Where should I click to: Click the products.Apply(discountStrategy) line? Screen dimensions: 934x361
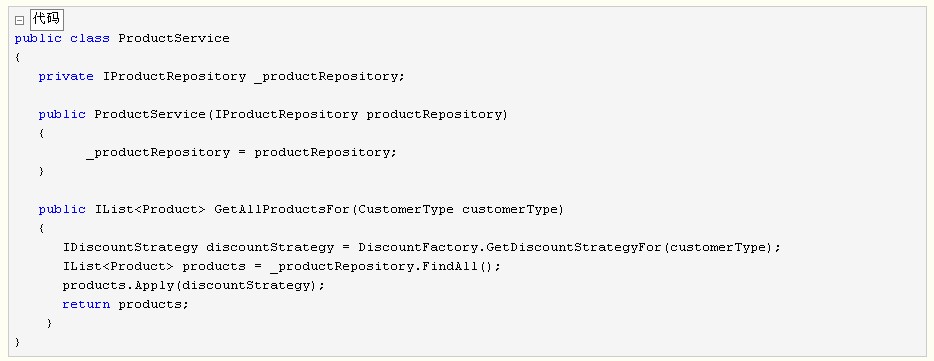click(x=194, y=285)
